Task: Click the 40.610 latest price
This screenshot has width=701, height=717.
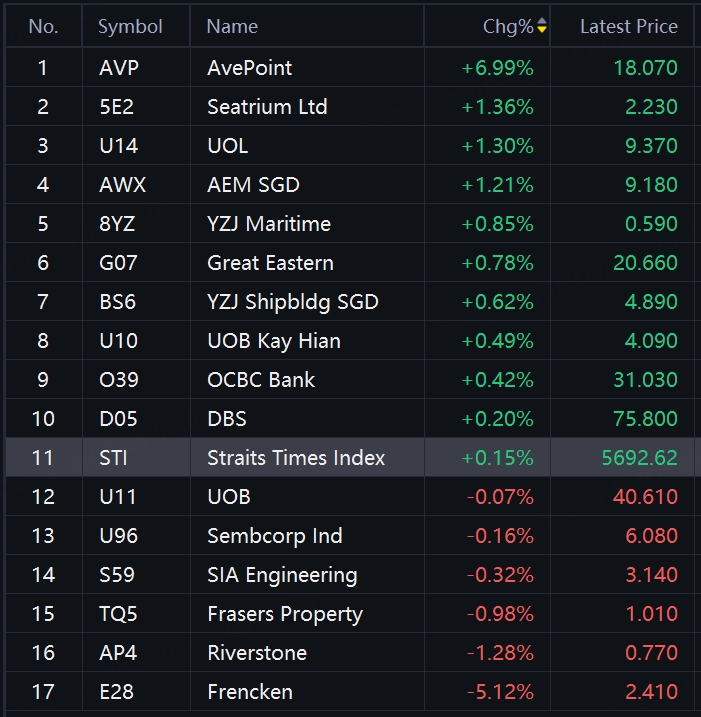Action: tap(645, 497)
